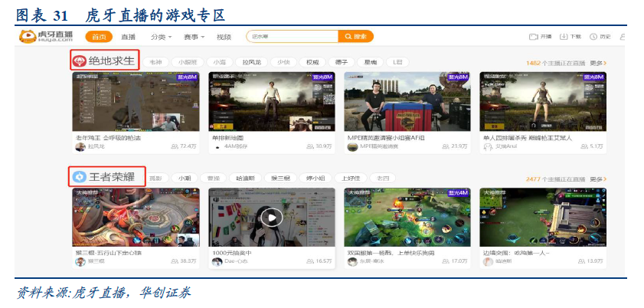Go to the 直播 nav item
This screenshot has height=308, width=644.
pyautogui.click(x=128, y=37)
